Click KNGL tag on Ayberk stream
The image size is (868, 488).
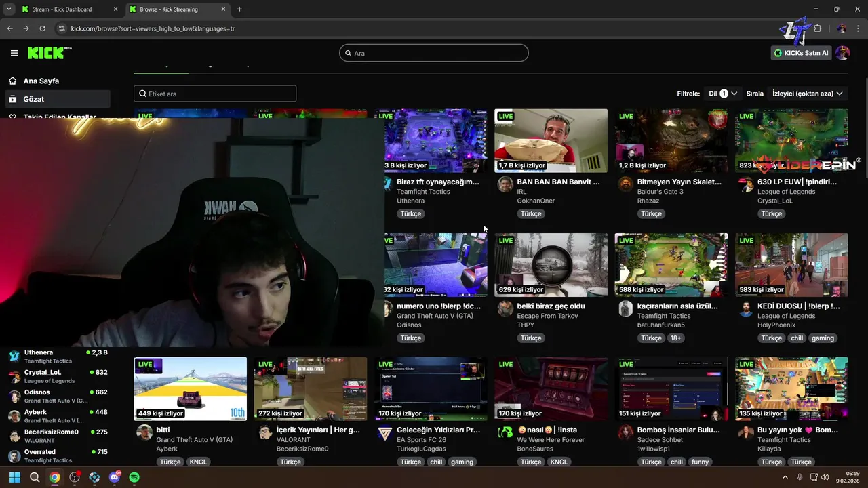pos(198,462)
